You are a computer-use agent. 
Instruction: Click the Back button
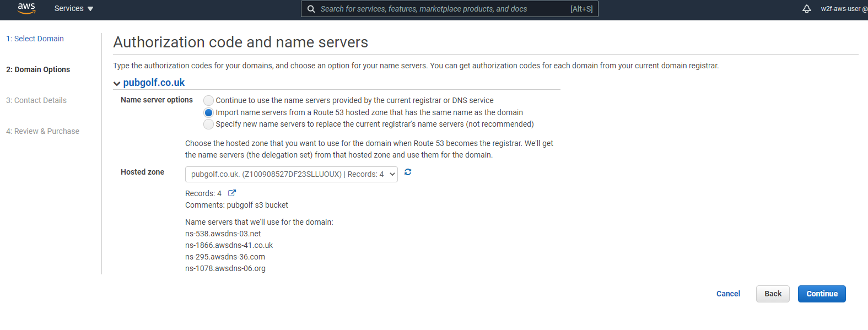773,294
